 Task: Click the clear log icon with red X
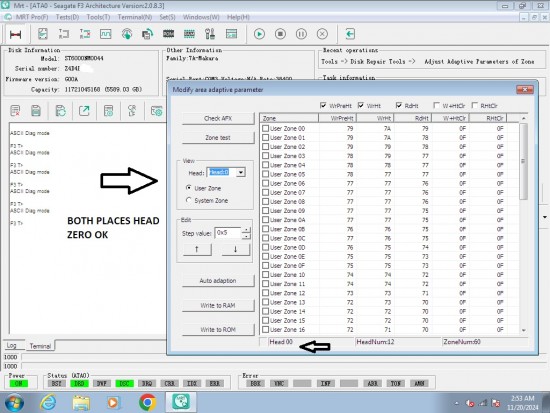click(x=15, y=111)
